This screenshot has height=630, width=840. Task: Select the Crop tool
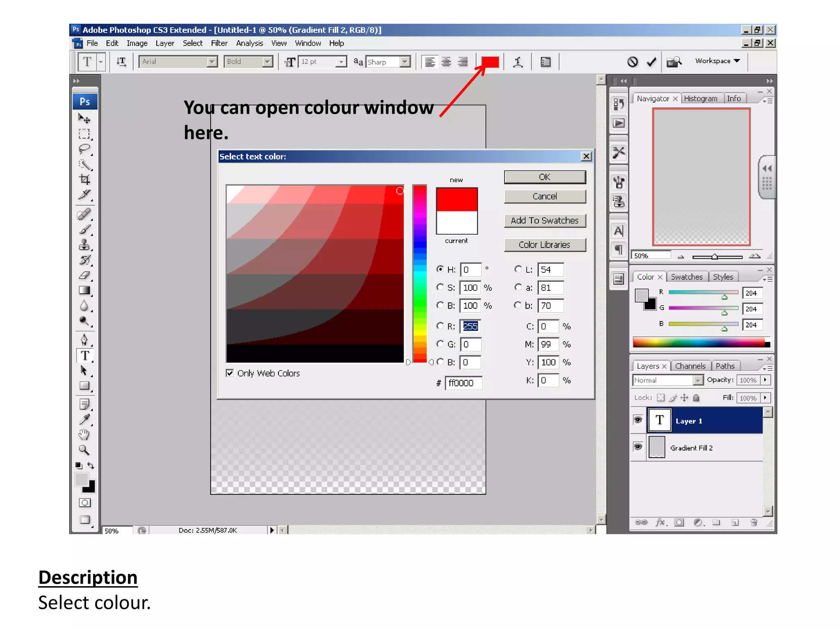[84, 179]
